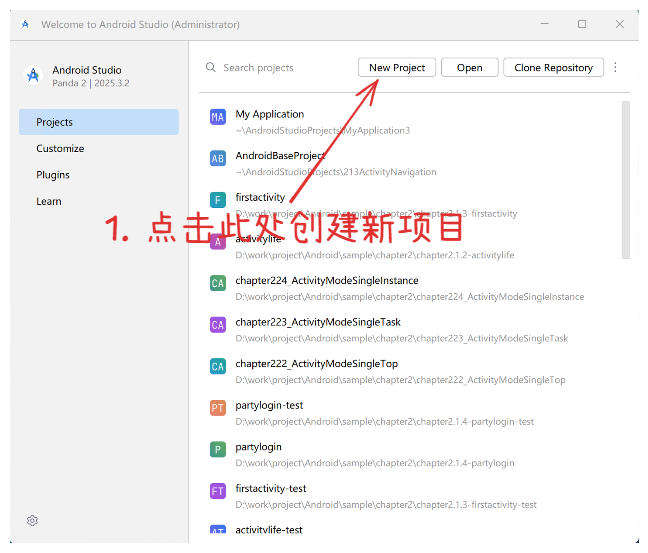The height and width of the screenshot is (553, 648).
Task: Select the Projects tab
Action: [x=99, y=122]
